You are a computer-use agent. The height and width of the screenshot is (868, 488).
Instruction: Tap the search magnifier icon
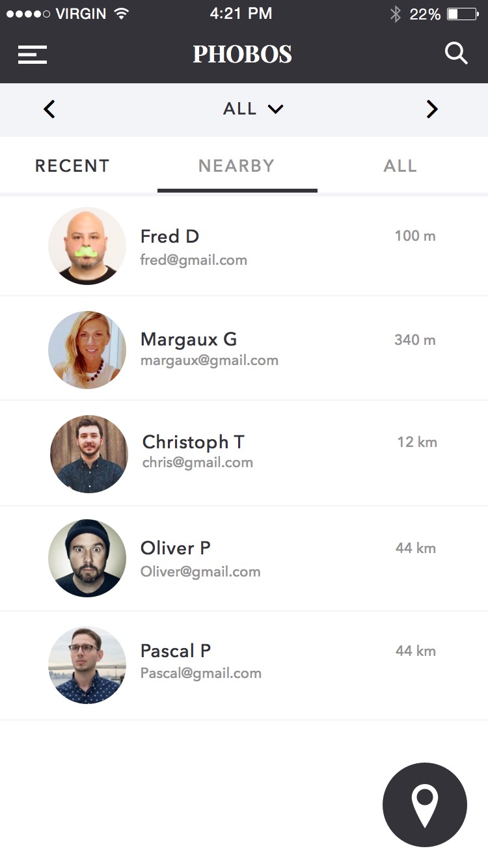coord(456,53)
